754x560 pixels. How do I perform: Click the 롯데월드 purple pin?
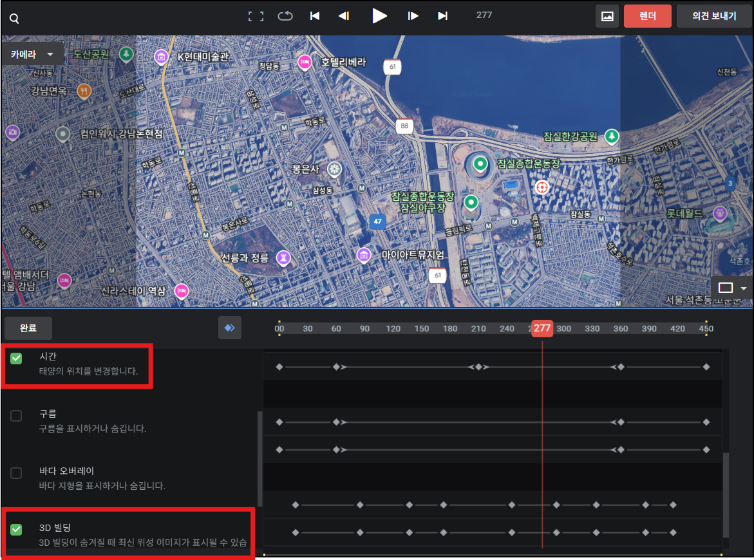pyautogui.click(x=720, y=213)
